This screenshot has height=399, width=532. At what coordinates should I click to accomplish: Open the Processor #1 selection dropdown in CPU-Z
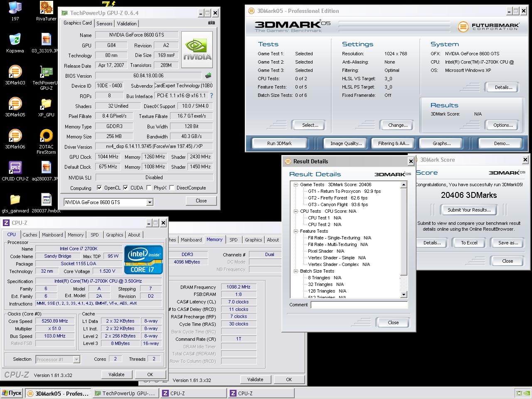pyautogui.click(x=57, y=360)
